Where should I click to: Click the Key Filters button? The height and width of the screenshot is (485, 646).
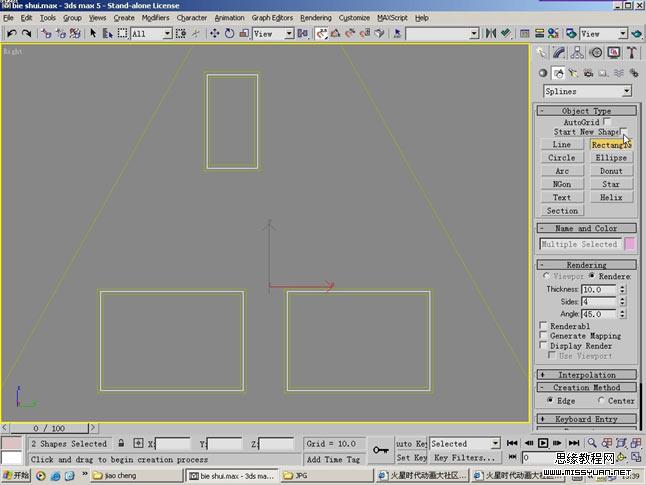[x=465, y=457]
